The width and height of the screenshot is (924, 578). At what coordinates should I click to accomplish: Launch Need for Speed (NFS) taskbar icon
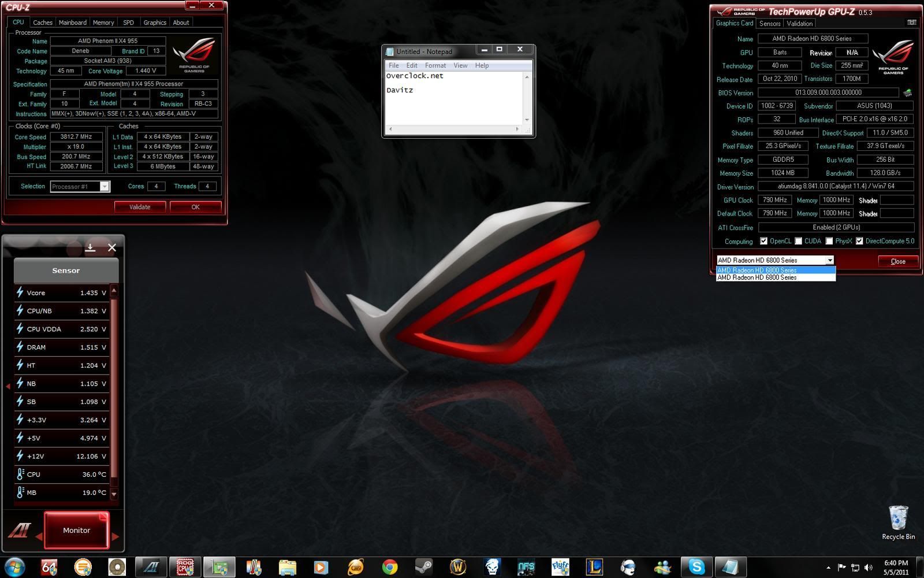pyautogui.click(x=526, y=567)
